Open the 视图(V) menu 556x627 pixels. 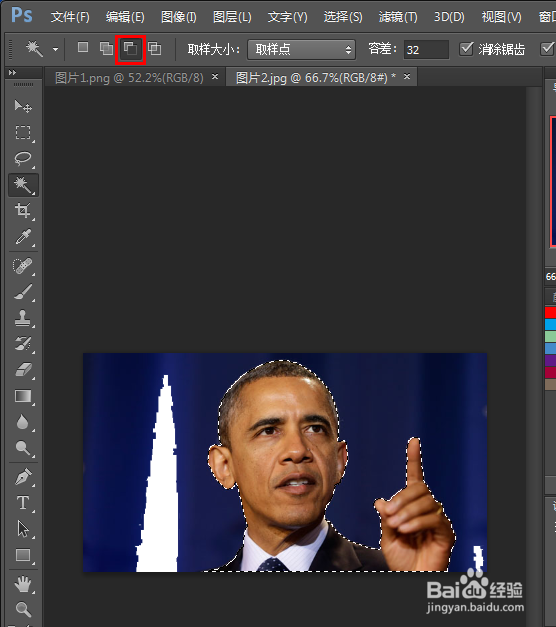coord(501,17)
